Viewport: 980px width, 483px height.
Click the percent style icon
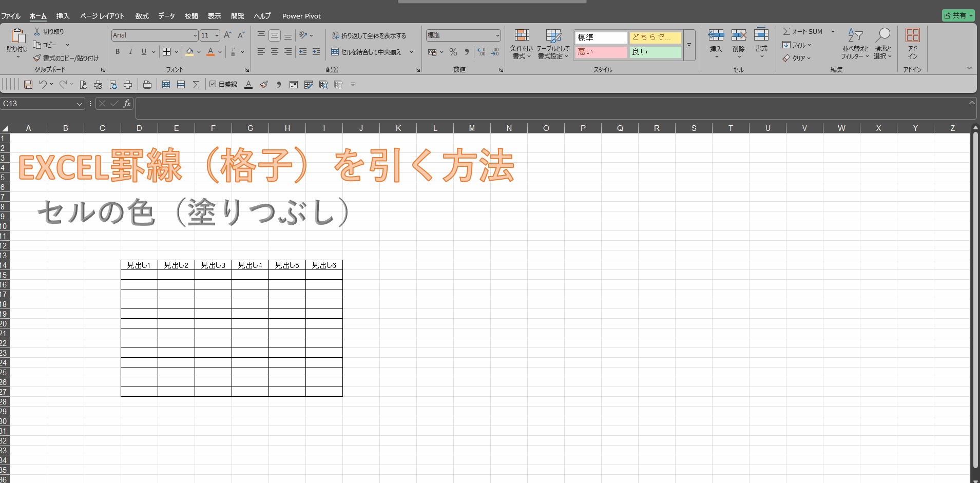point(453,52)
